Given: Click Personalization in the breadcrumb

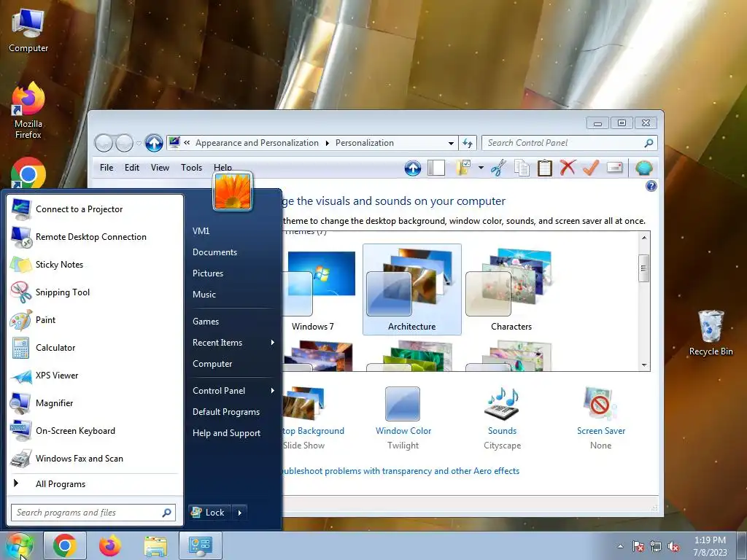Looking at the screenshot, I should click(365, 143).
